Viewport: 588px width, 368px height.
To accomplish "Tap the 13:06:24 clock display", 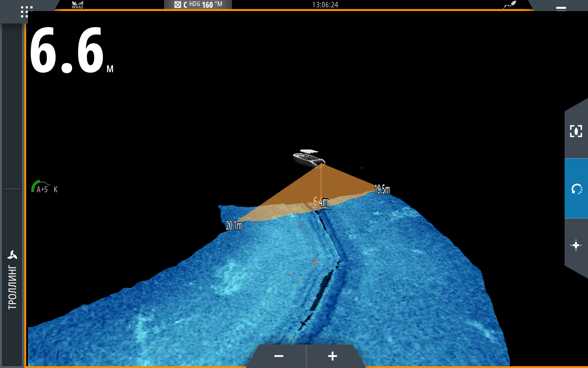I will click(325, 5).
